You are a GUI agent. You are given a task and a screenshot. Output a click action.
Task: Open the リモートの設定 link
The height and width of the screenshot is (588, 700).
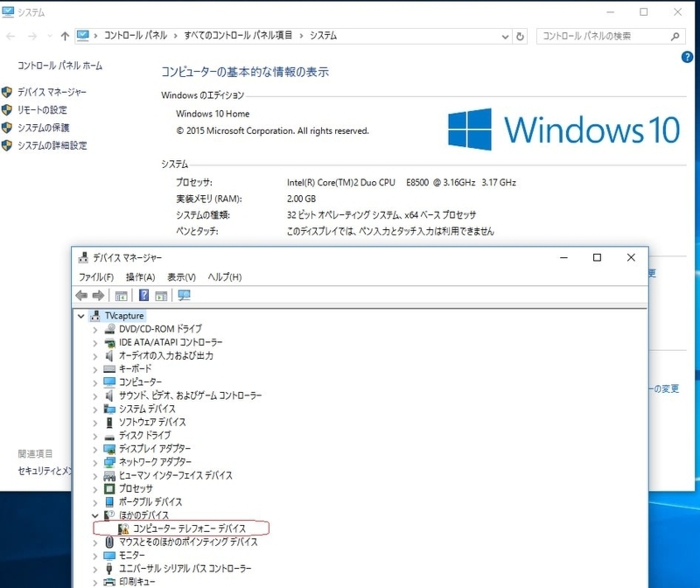(x=43, y=110)
